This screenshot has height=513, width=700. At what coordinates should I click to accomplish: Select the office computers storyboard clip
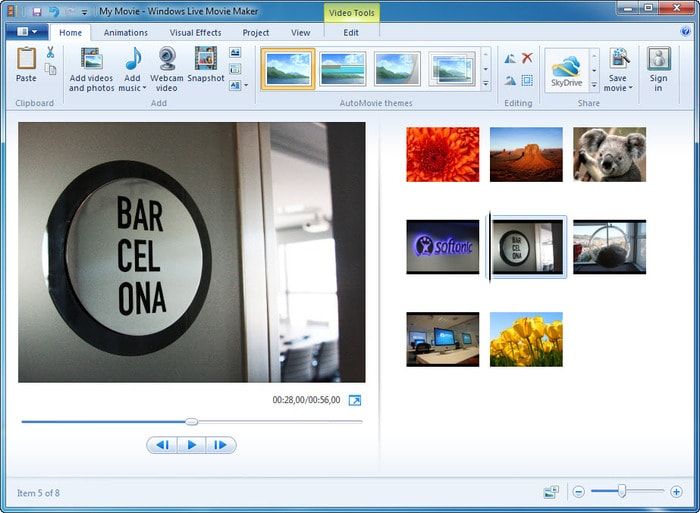[442, 339]
